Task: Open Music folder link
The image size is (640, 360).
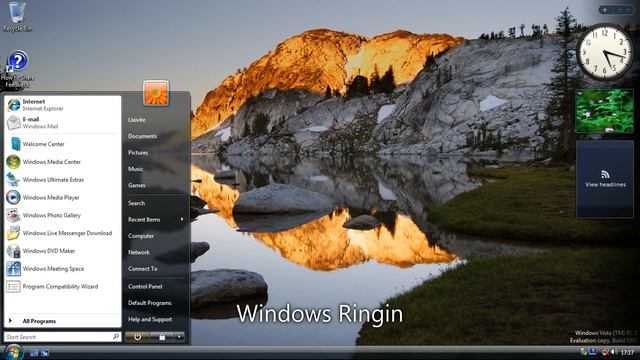Action: (x=136, y=169)
